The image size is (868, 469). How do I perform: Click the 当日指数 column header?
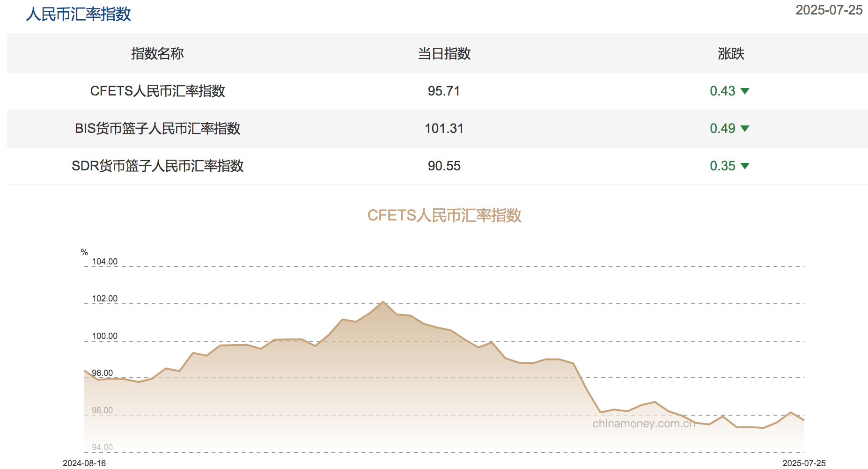coord(444,53)
